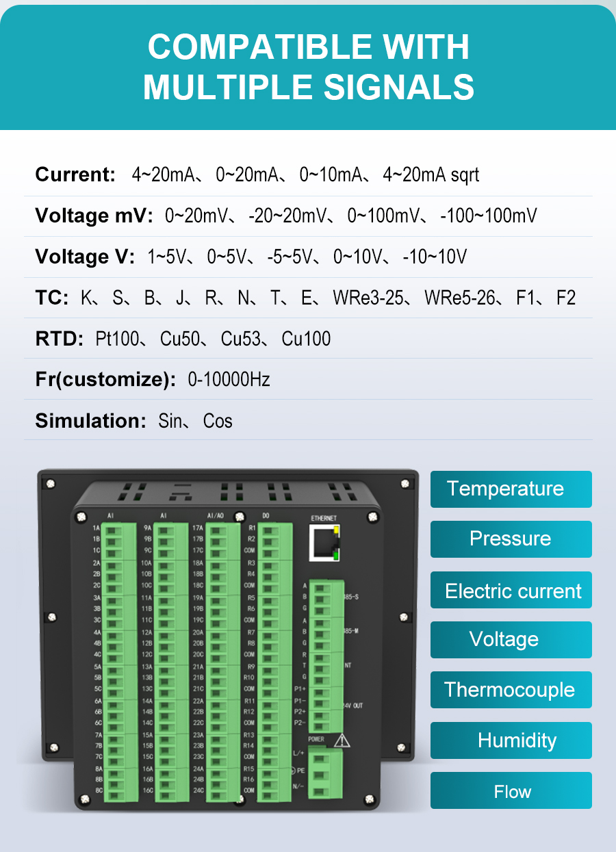Image resolution: width=616 pixels, height=852 pixels.
Task: Click the yellow LED on the Ethernet port
Action: coord(335,531)
